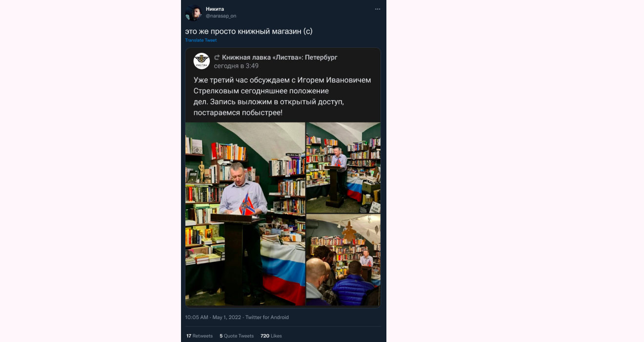Open Никита's profile avatar
644x342 pixels.
[x=193, y=13]
